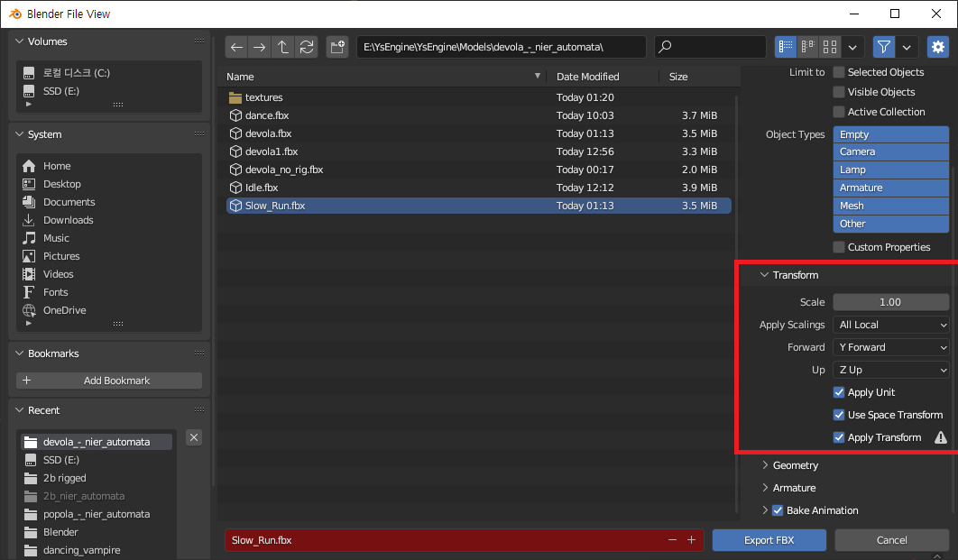Switch to vertical list display mode
958x560 pixels.
click(786, 47)
